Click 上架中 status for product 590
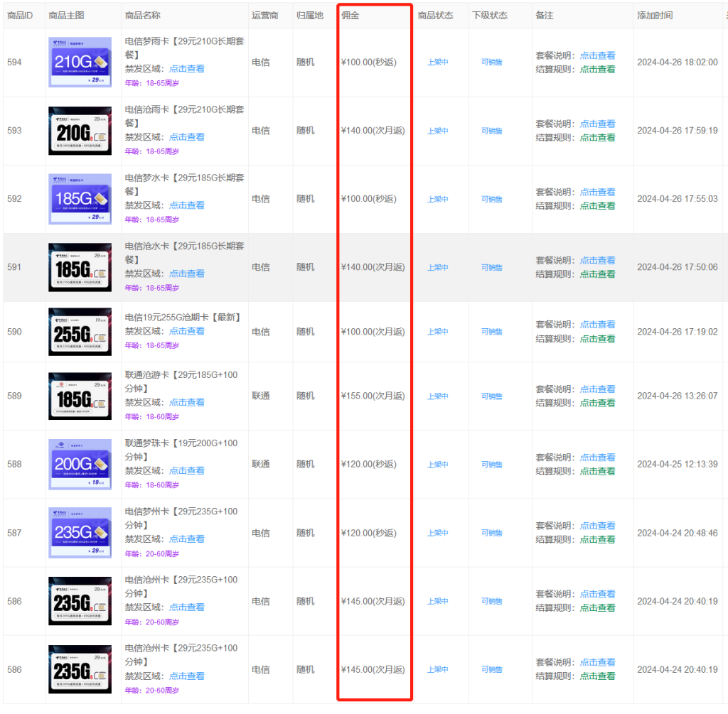 coord(437,332)
